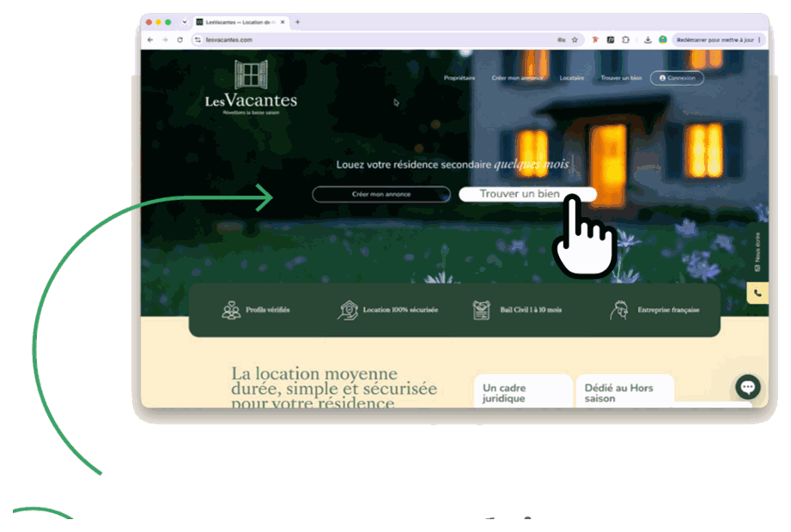Close the LesVacantes tab

[x=283, y=22]
